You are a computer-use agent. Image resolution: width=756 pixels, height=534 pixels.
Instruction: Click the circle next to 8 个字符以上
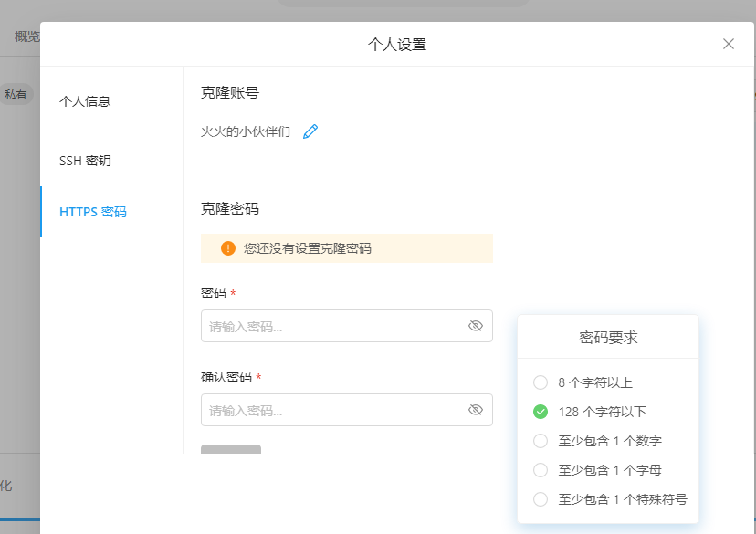(539, 382)
